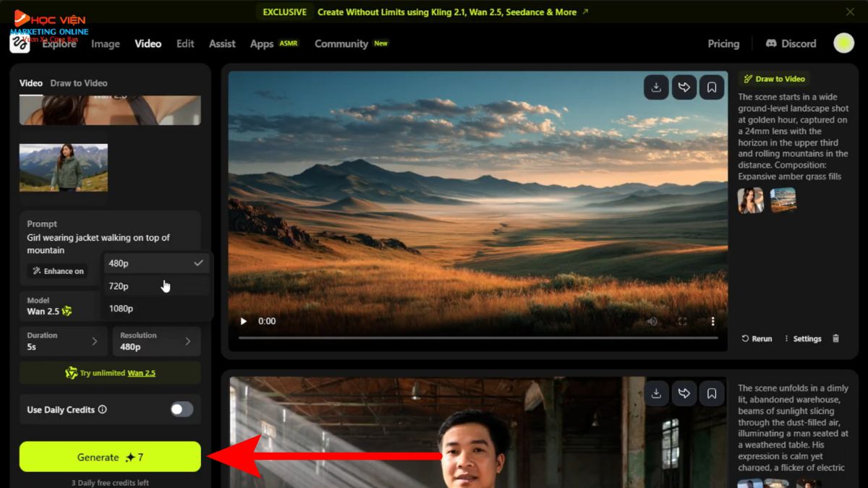Enter fullscreen on the landscape video
This screenshot has width=868, height=488.
(682, 321)
